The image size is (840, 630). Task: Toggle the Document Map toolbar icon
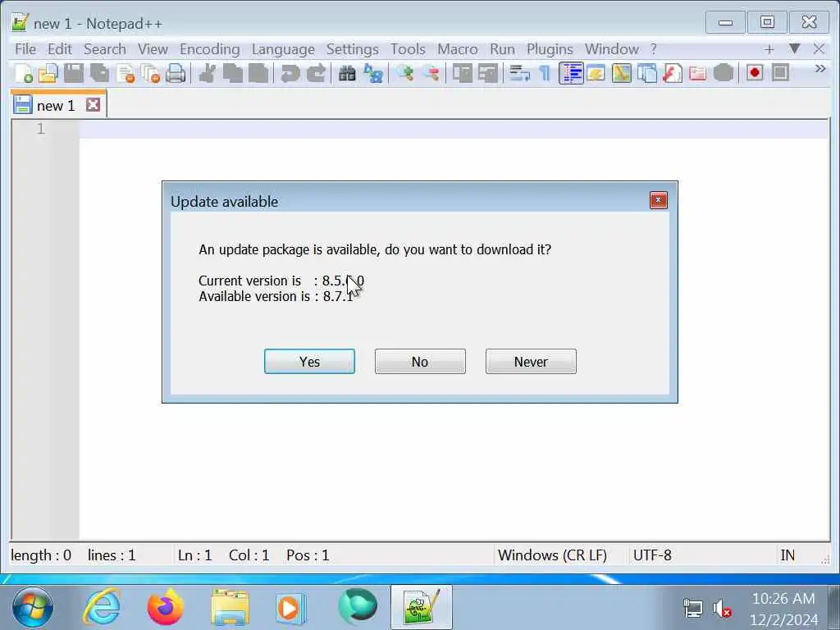(622, 73)
